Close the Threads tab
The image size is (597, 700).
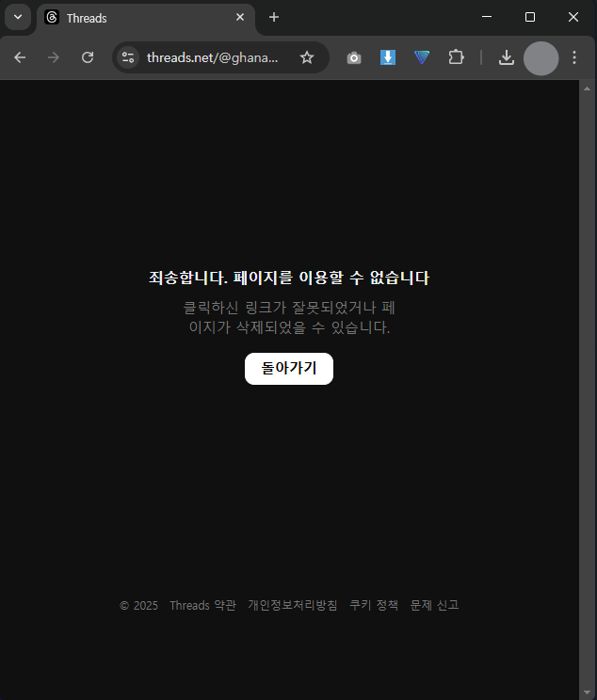[x=240, y=17]
